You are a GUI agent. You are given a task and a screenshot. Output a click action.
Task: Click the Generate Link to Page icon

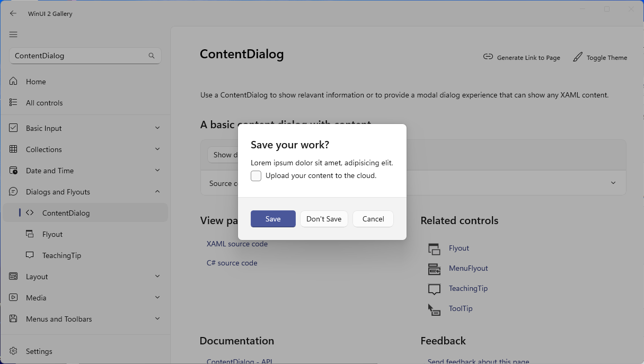coord(488,57)
